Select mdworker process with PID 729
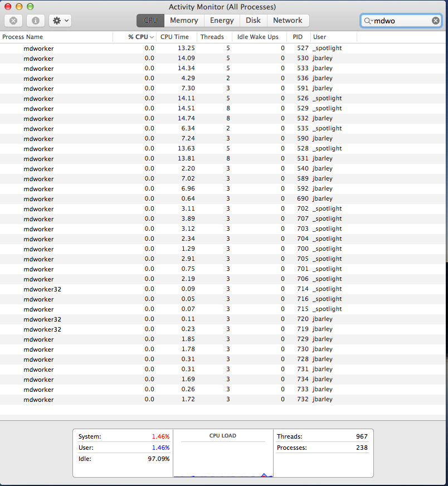 [x=223, y=339]
